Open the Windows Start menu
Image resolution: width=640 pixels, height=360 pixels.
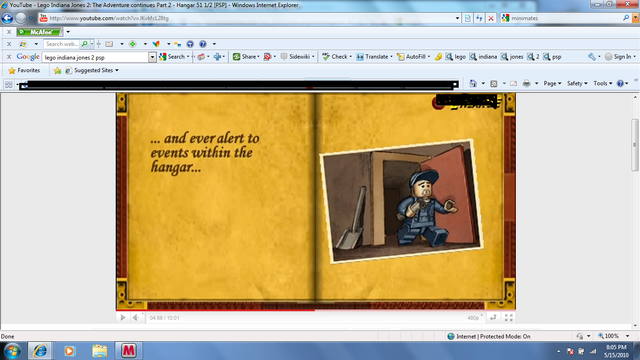[x=12, y=351]
